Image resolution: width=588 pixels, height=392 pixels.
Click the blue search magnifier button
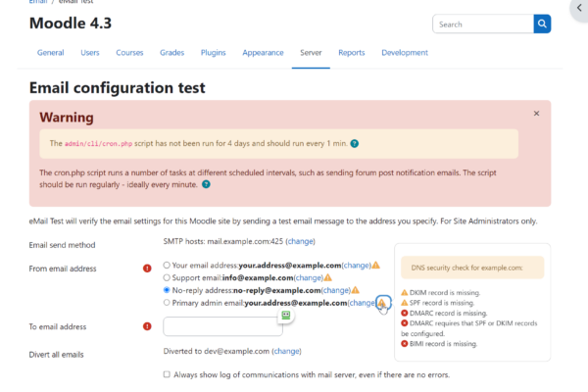[x=542, y=24]
